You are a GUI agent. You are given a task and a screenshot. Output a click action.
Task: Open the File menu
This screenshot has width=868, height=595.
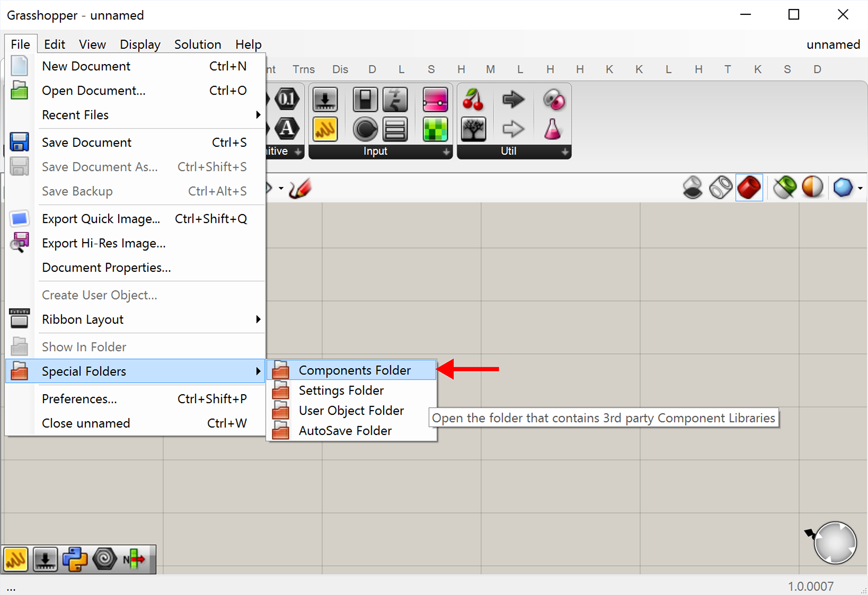(x=21, y=45)
